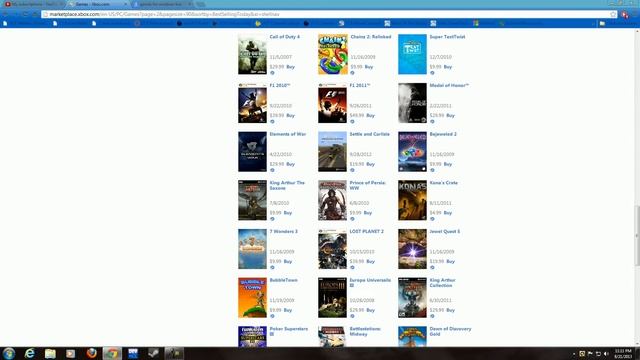Click the Prince of Persia: WW cover thumbnail
The width and height of the screenshot is (640, 360).
click(332, 200)
